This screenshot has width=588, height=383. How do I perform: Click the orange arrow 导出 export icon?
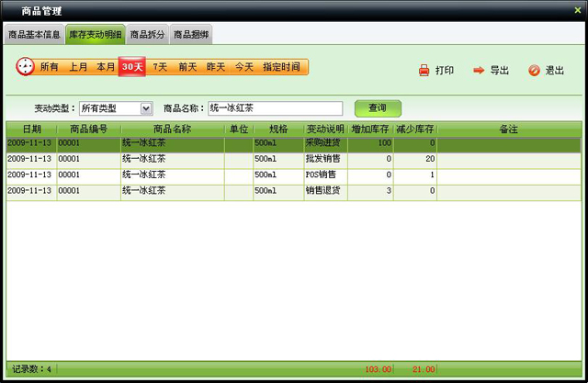coord(478,71)
